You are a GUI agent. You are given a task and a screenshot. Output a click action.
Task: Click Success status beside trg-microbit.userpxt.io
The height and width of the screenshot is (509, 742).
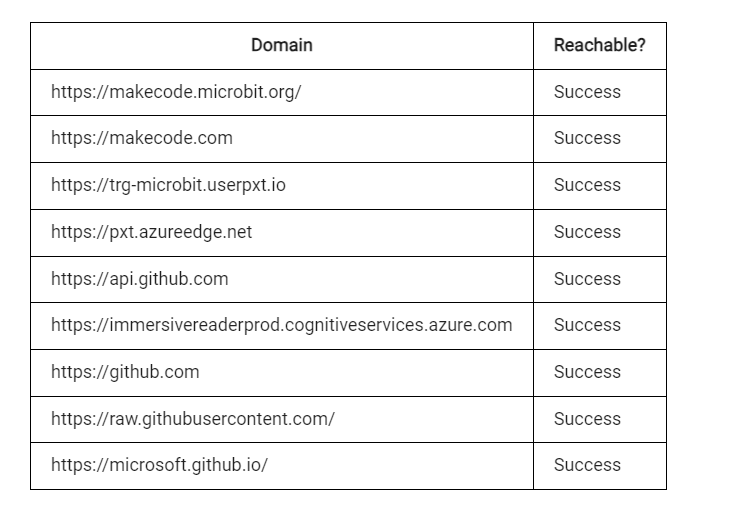587,184
